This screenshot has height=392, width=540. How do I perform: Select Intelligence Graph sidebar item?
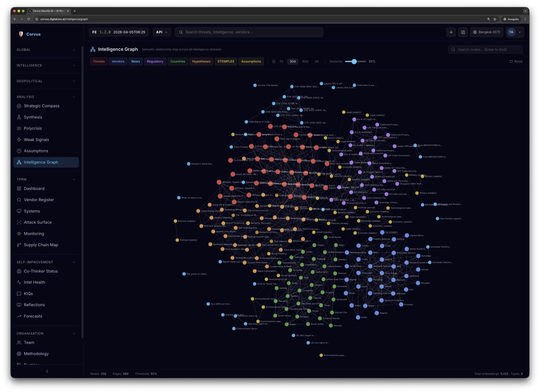(x=46, y=162)
